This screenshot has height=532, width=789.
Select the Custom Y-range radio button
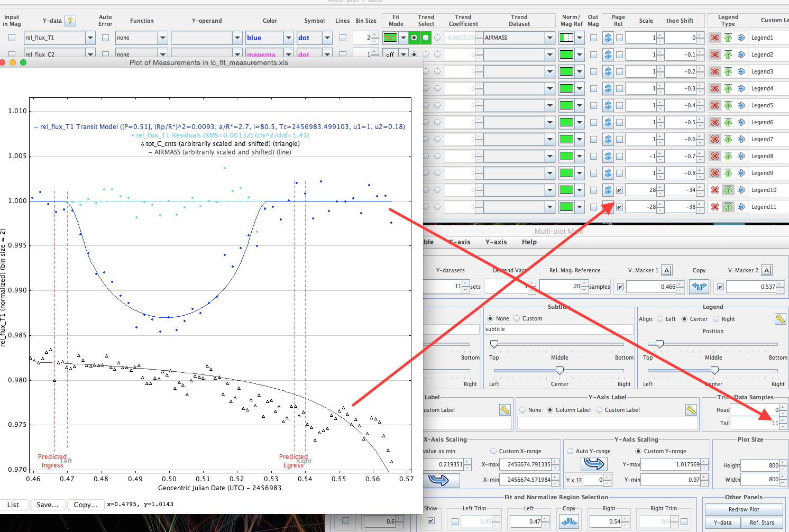pyautogui.click(x=638, y=451)
